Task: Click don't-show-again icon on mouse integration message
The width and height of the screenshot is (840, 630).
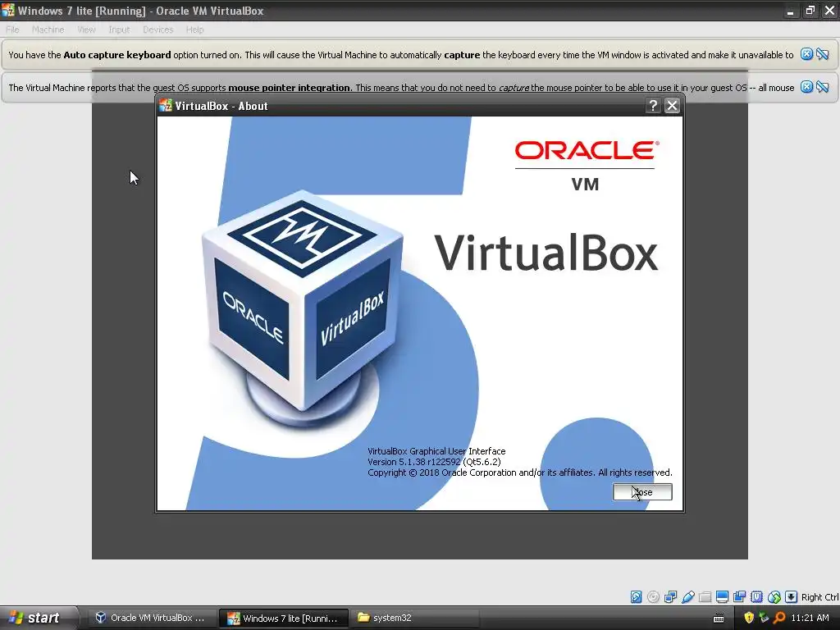Action: (822, 87)
